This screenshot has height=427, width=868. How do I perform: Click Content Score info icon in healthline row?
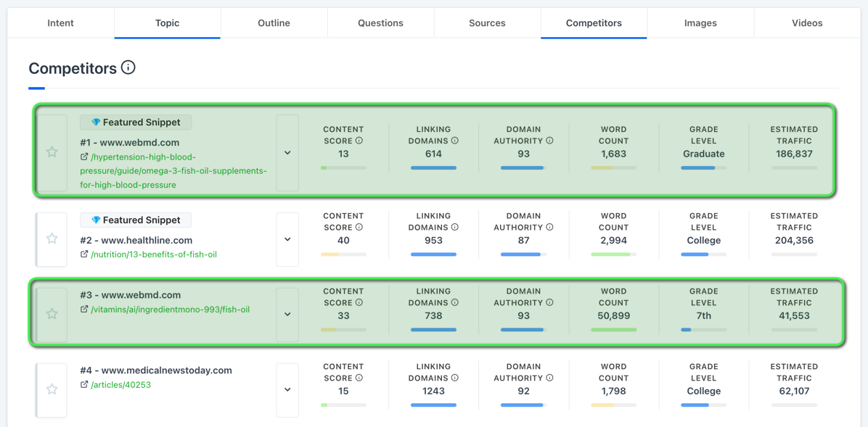[x=359, y=228]
